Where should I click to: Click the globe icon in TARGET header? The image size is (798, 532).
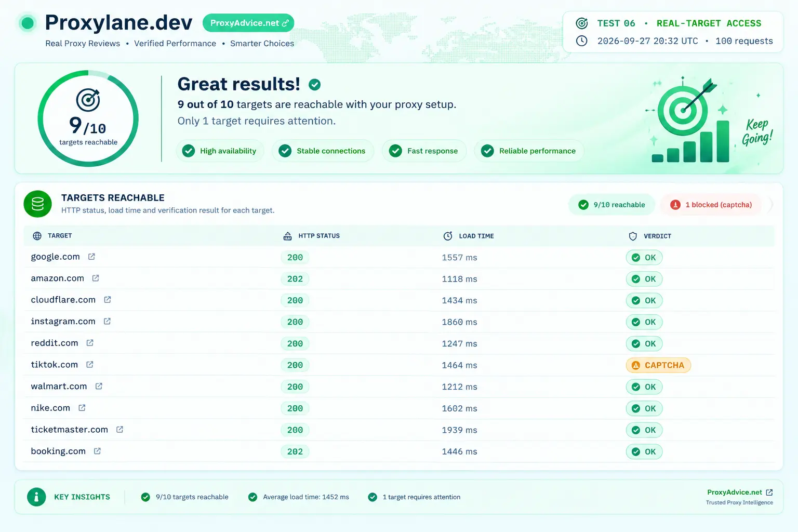37,236
